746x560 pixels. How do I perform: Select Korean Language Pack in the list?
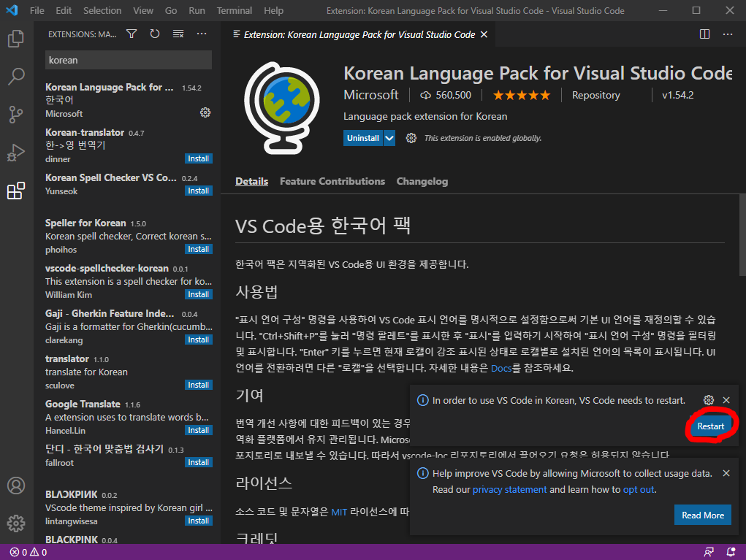click(x=129, y=100)
